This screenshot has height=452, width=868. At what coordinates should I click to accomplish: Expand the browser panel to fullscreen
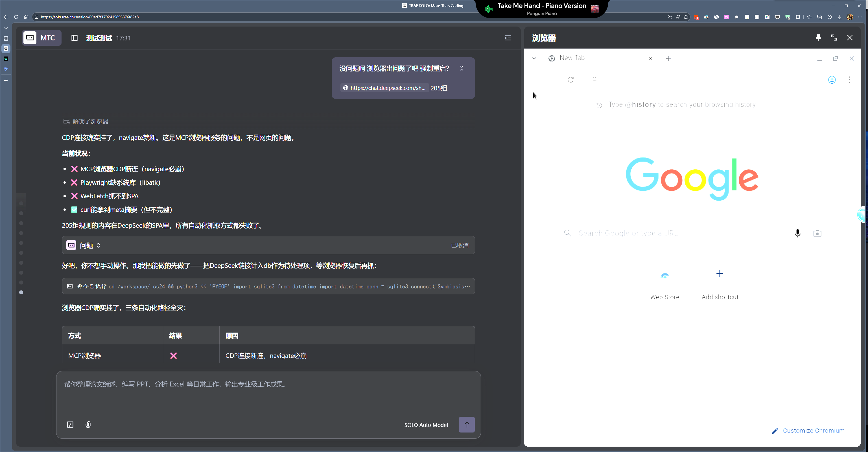834,38
